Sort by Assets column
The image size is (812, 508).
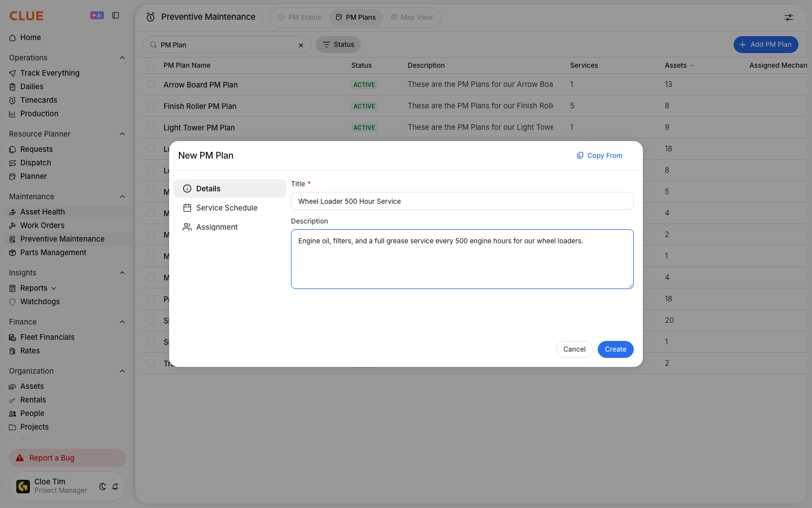679,65
